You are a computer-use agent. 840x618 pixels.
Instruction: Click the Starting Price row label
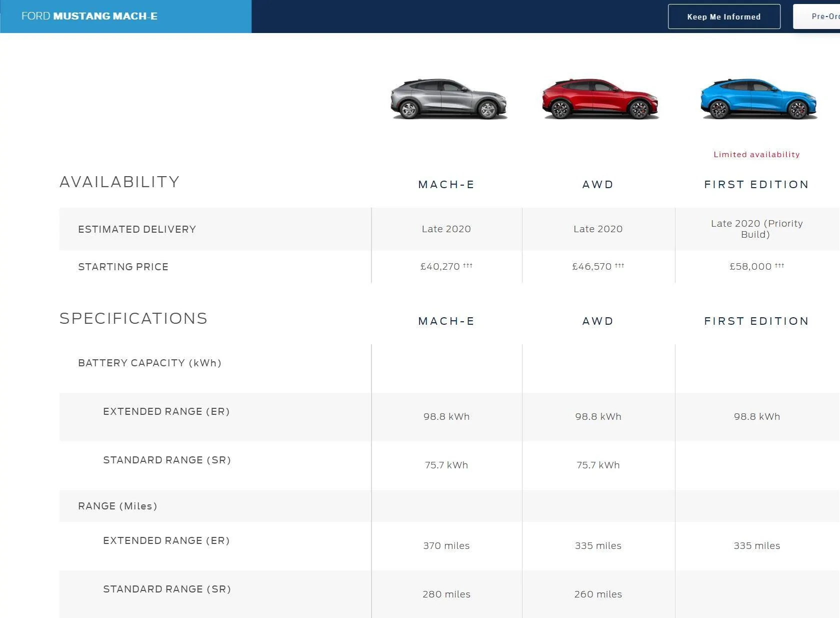(123, 267)
